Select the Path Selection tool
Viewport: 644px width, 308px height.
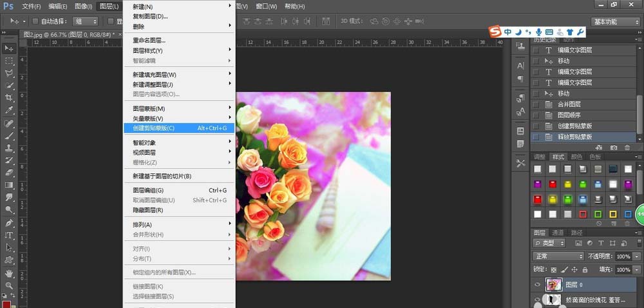[x=9, y=247]
